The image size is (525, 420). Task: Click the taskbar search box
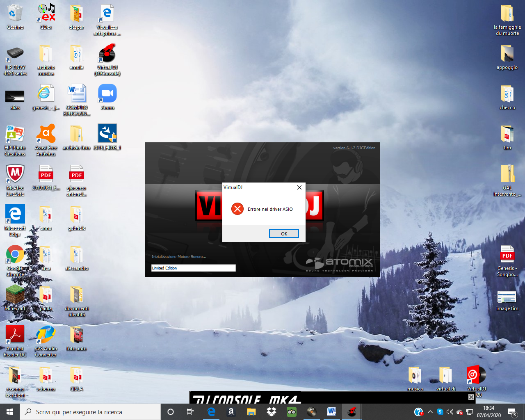pyautogui.click(x=90, y=412)
